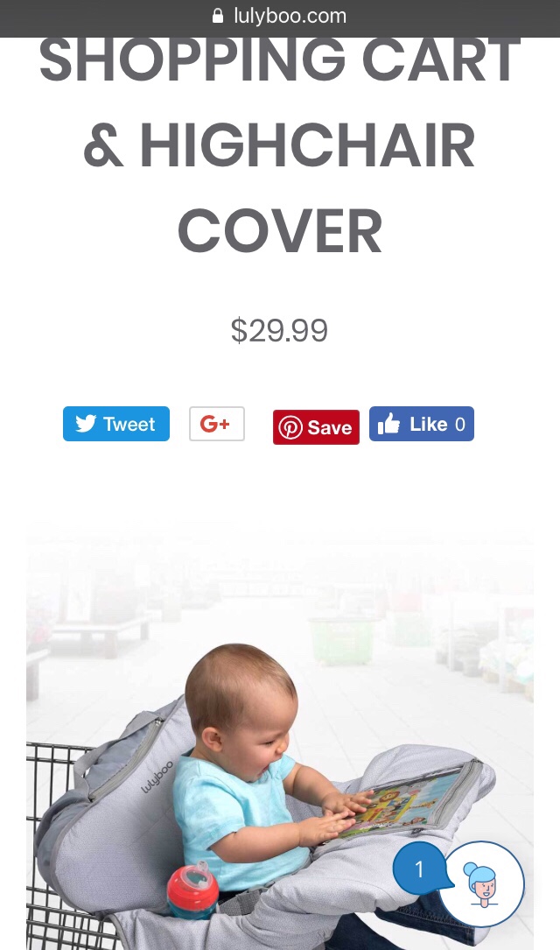The height and width of the screenshot is (950, 560).
Task: Click the Like count number 0
Action: pyautogui.click(x=460, y=424)
